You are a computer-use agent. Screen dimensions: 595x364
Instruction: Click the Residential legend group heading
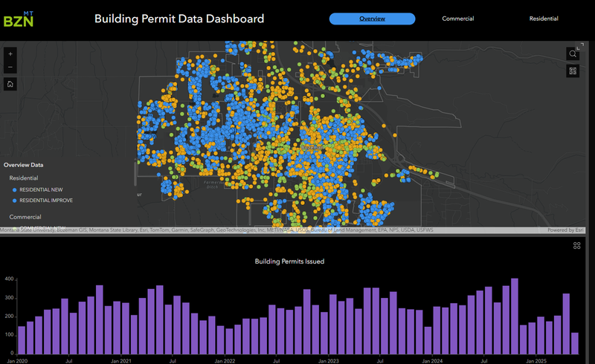tap(25, 178)
